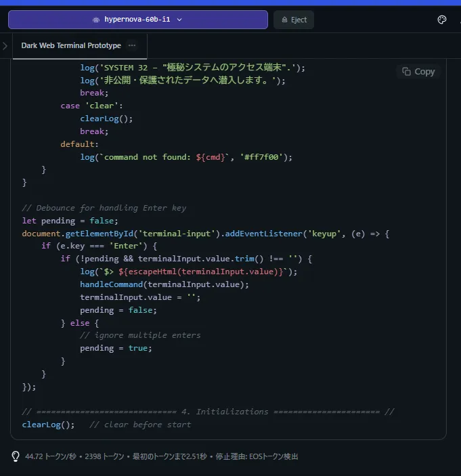Open the hypernova-60b-i1 model selector dropdown
This screenshot has height=476, width=461.
(x=137, y=20)
